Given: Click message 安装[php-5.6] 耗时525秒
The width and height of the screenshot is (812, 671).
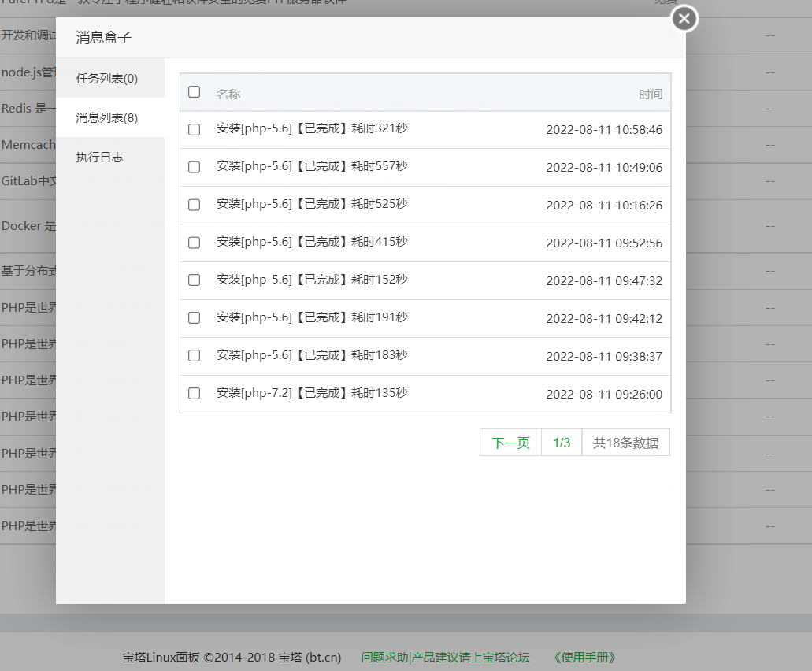Looking at the screenshot, I should [312, 204].
